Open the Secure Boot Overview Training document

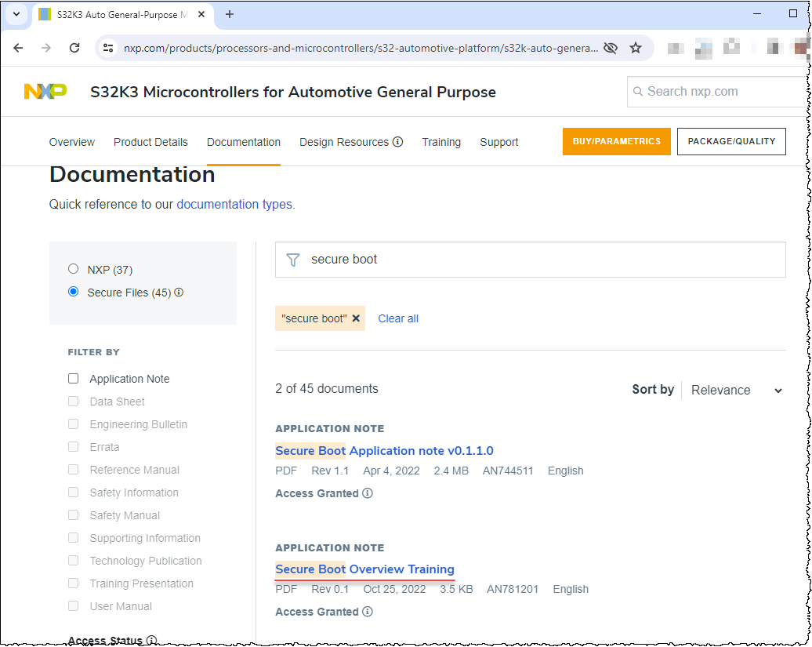pyautogui.click(x=364, y=569)
